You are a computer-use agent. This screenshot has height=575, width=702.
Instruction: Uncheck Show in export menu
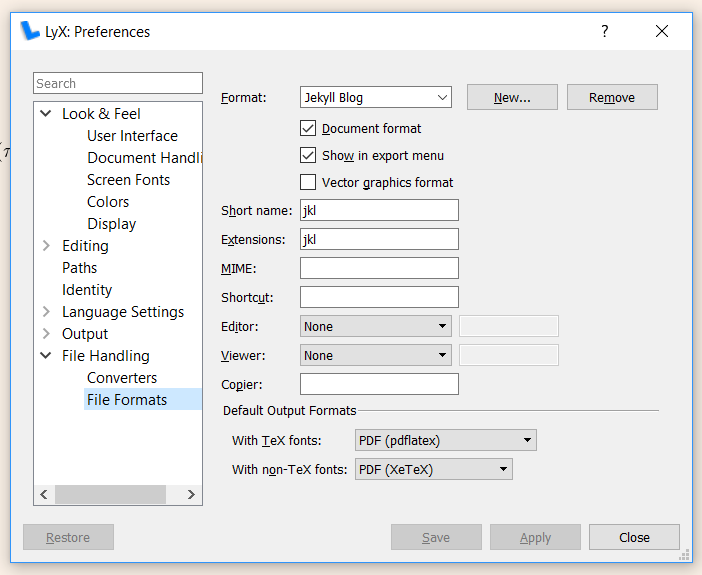(x=308, y=155)
